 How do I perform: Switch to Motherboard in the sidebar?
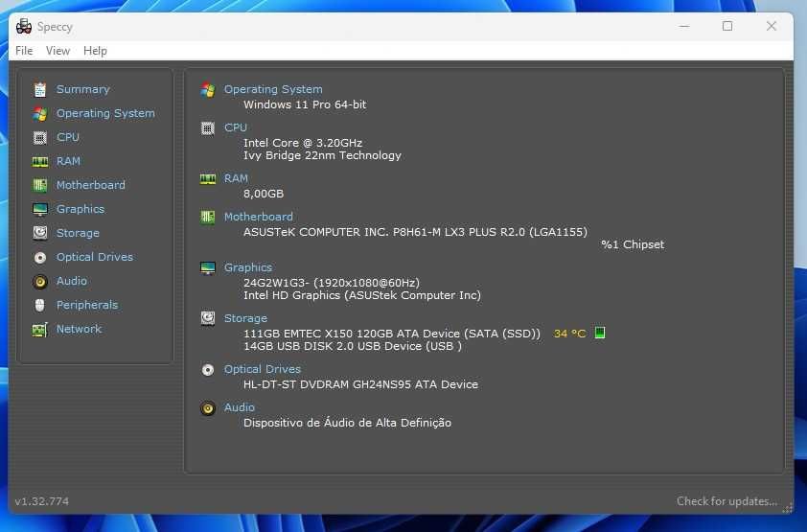[91, 185]
